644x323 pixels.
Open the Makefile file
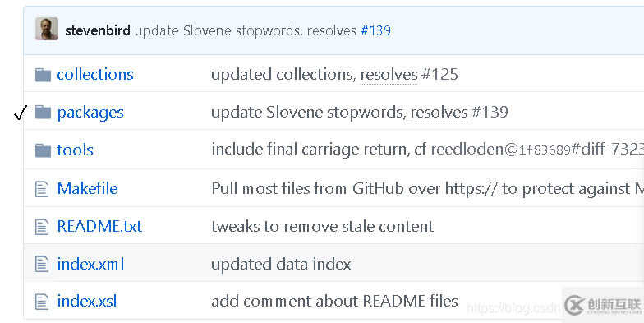pos(87,189)
